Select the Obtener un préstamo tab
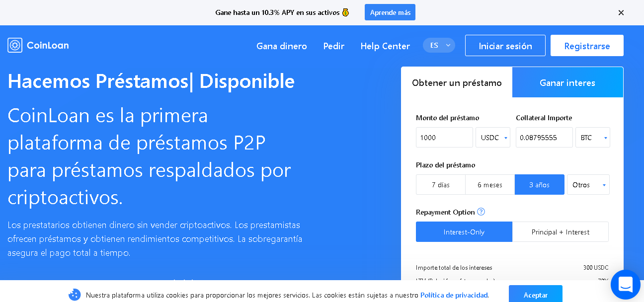 (457, 82)
